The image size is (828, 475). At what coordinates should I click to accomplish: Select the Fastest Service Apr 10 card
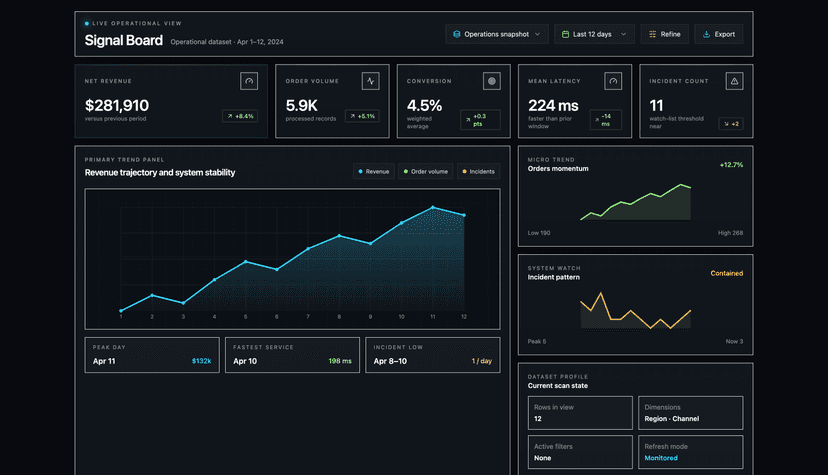pyautogui.click(x=293, y=355)
